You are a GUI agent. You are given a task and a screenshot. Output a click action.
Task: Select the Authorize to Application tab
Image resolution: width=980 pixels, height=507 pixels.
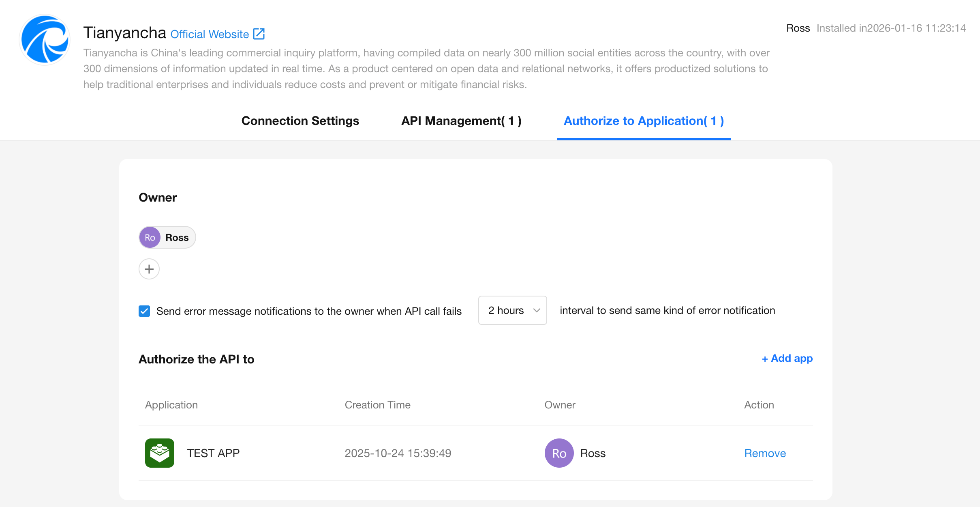pyautogui.click(x=644, y=121)
